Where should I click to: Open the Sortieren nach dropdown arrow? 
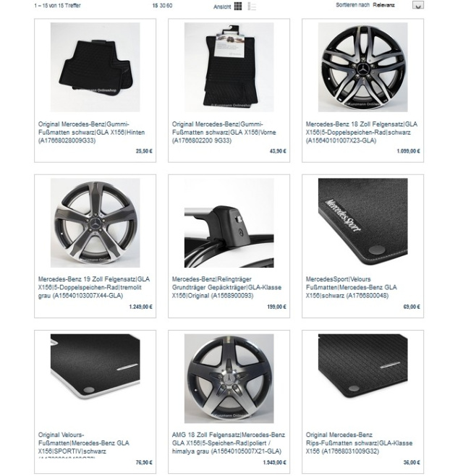point(417,5)
